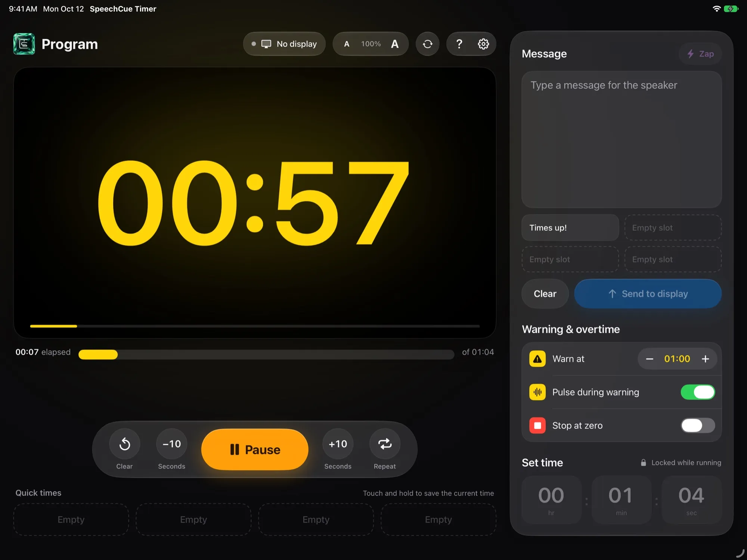Clear the message with Clear button
Viewport: 747px width, 560px height.
click(545, 294)
